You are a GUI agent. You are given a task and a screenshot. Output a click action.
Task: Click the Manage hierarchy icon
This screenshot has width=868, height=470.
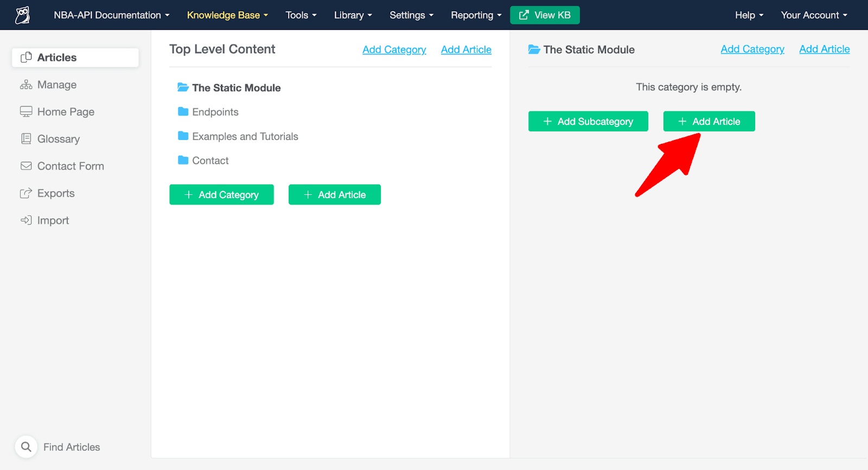pos(26,85)
